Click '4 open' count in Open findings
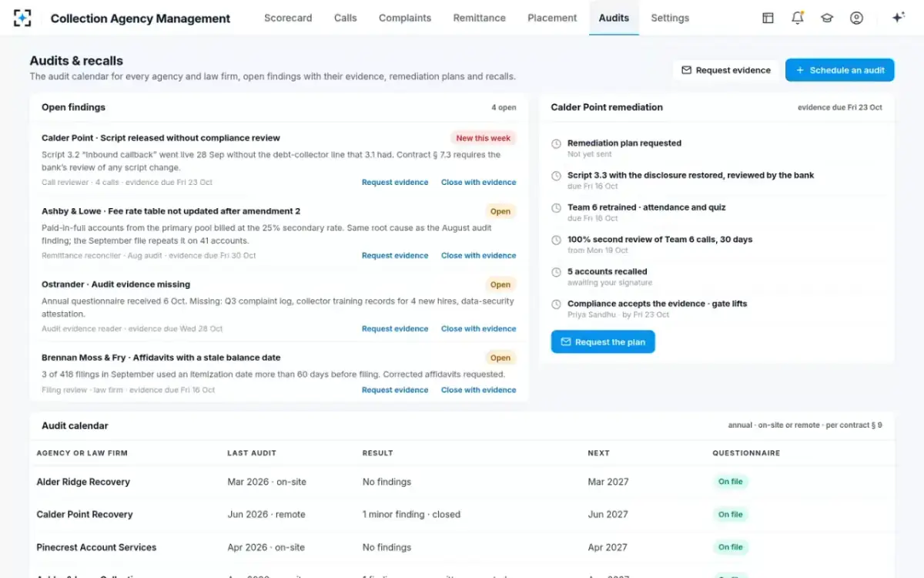Screen dimensions: 924x578 coord(504,108)
